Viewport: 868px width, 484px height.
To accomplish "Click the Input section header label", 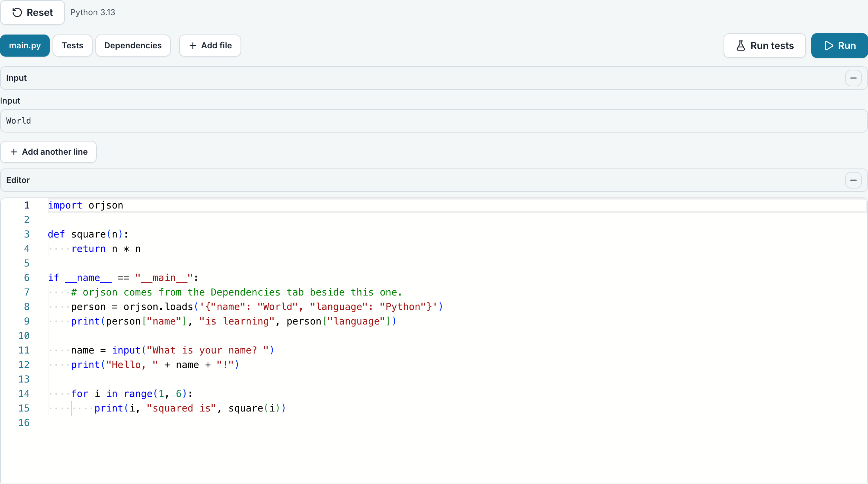I will pos(16,78).
